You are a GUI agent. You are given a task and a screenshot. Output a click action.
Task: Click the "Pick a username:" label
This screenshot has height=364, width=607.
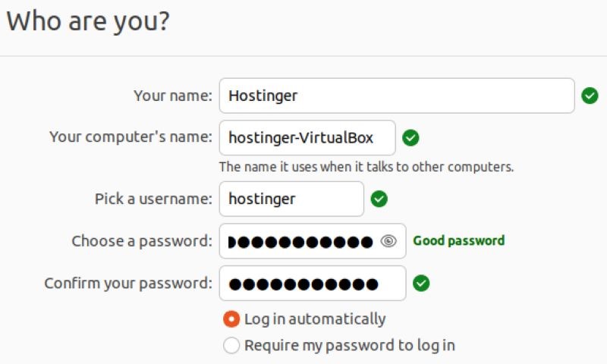point(153,199)
